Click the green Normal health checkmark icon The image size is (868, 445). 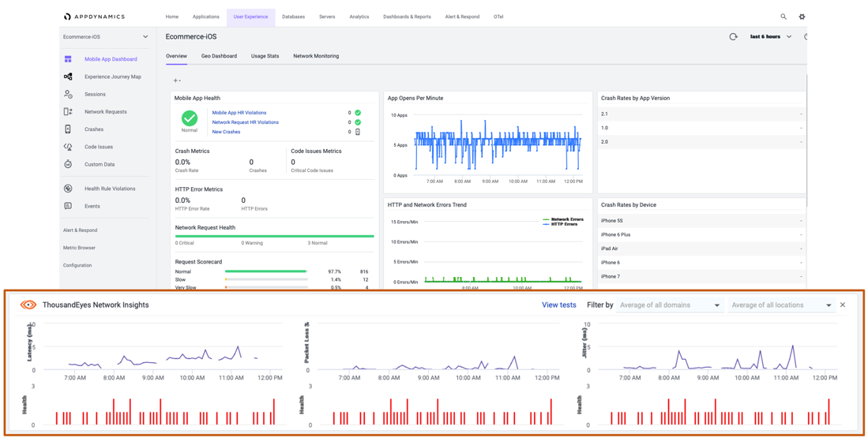tap(190, 118)
